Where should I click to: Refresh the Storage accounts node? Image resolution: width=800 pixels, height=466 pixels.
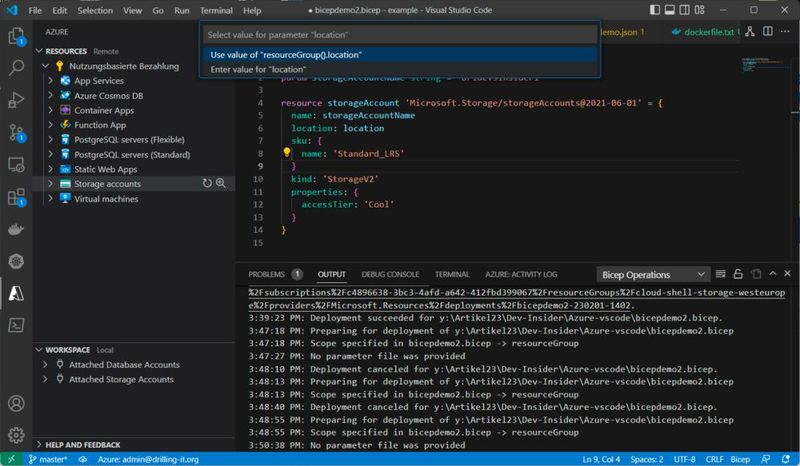207,183
